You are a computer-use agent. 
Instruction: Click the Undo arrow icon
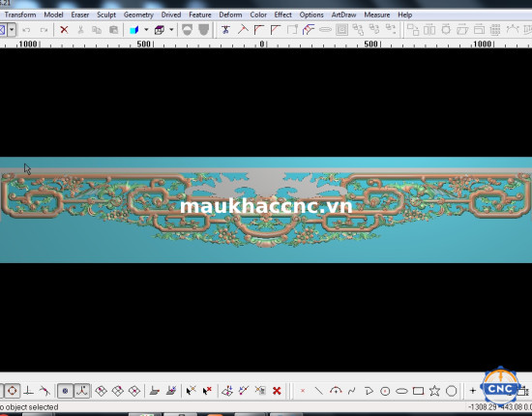coord(26,30)
